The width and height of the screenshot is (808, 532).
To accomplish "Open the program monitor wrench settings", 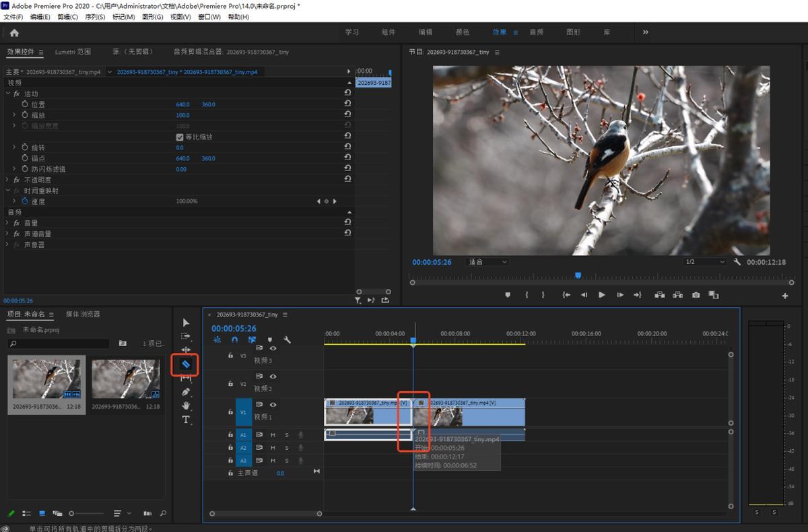I will pos(737,262).
